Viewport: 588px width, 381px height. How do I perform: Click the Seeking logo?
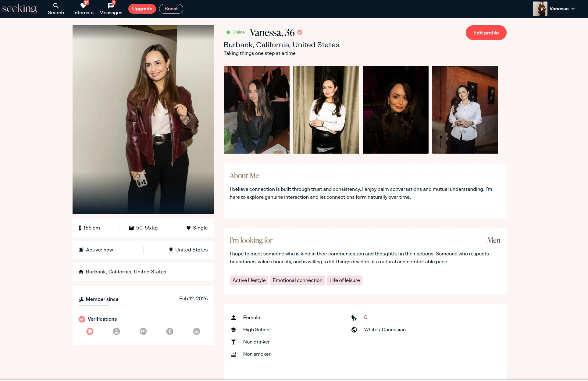coord(20,9)
